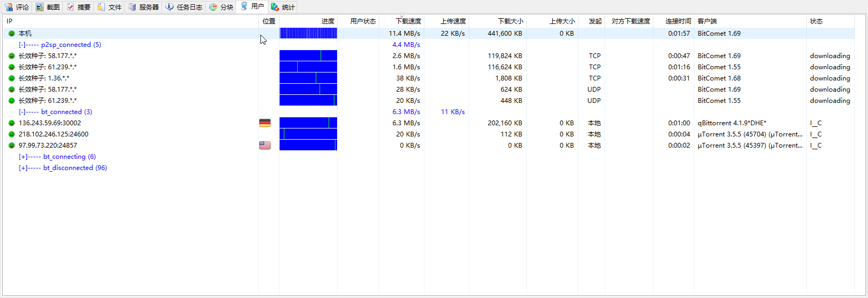Sort by the 上传大小 column header

pyautogui.click(x=552, y=21)
